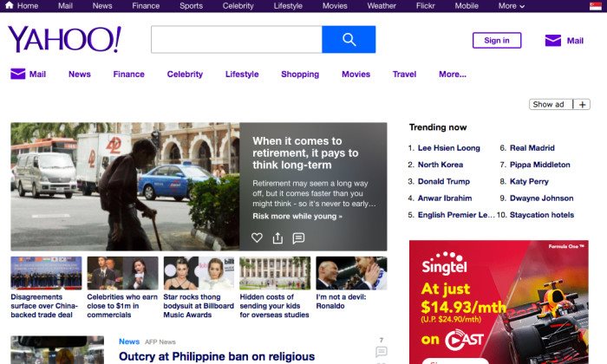
Task: Click the Singapore flag icon
Action: pyautogui.click(x=594, y=6)
